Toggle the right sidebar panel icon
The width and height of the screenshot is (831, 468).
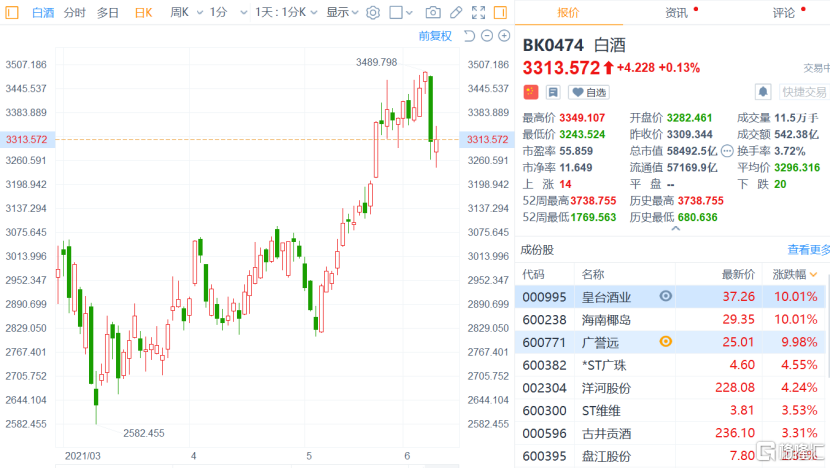pos(500,12)
